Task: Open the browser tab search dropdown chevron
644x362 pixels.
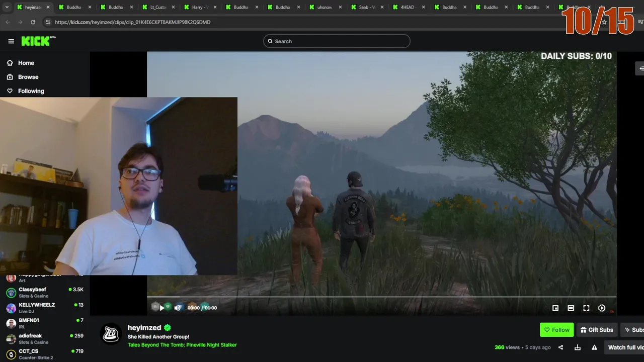Action: [7, 7]
